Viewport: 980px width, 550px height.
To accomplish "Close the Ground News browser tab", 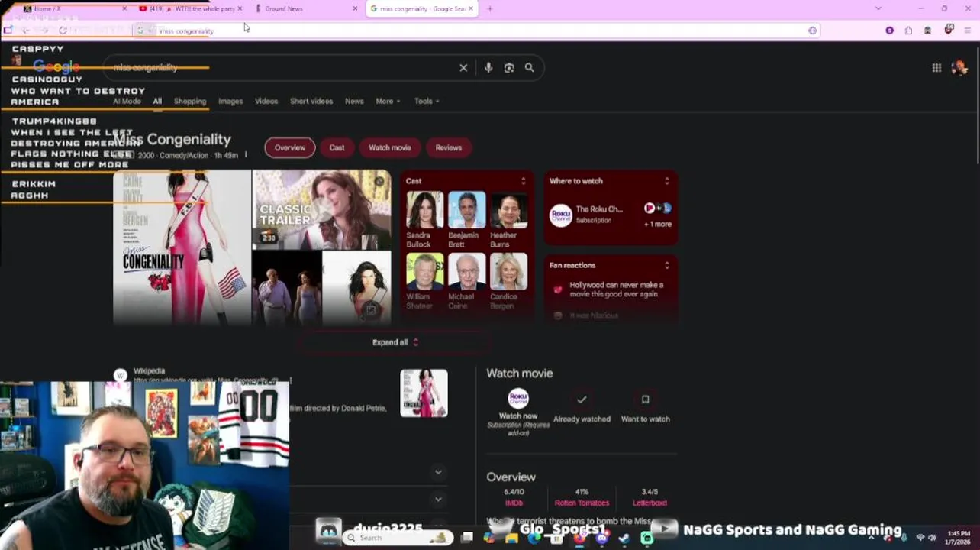I will pos(355,8).
